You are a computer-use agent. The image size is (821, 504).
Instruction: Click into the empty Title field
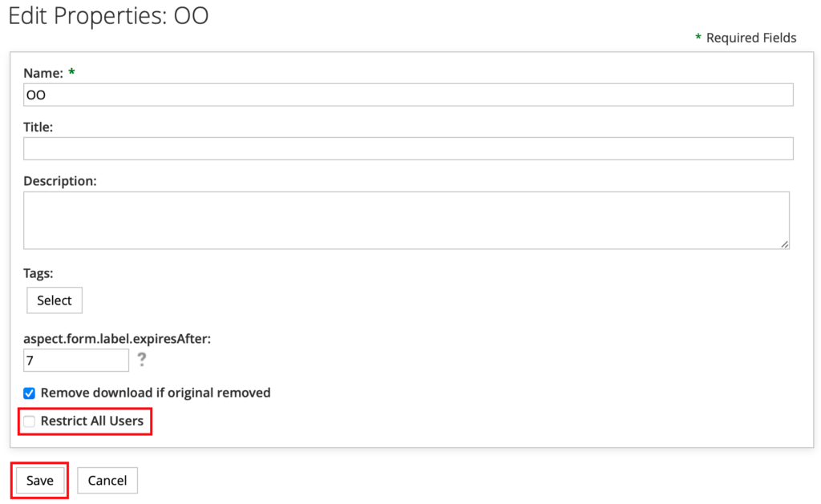point(408,148)
